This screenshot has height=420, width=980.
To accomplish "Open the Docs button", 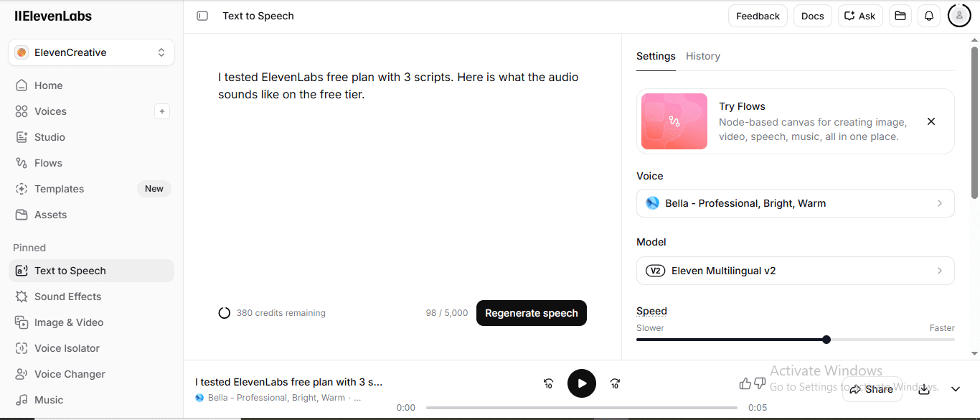I will 812,16.
